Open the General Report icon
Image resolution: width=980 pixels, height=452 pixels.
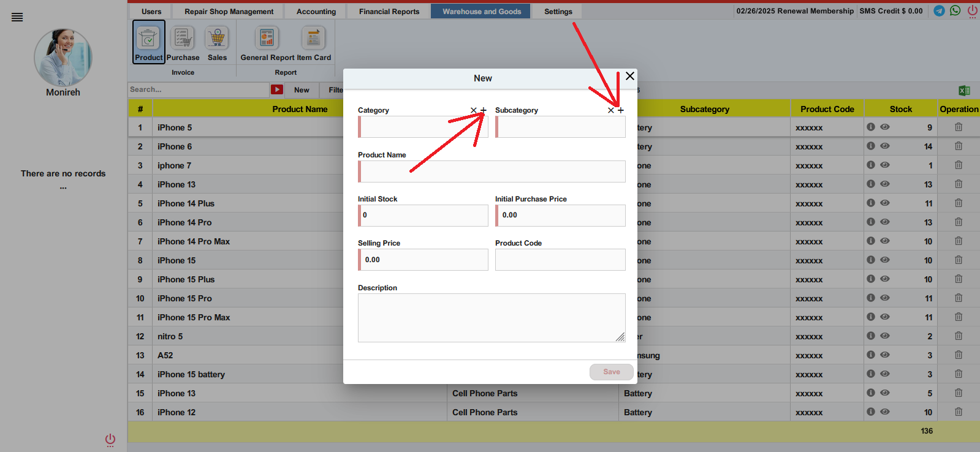click(x=267, y=42)
